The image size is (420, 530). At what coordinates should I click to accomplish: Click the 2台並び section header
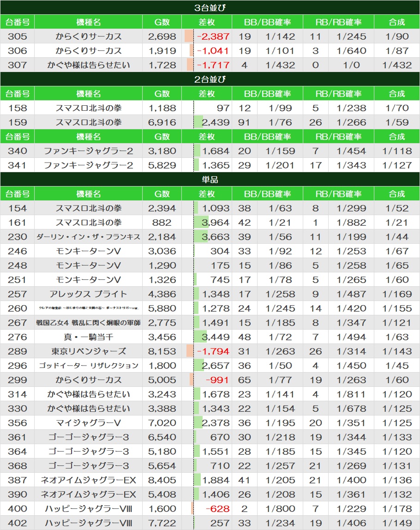(210, 79)
